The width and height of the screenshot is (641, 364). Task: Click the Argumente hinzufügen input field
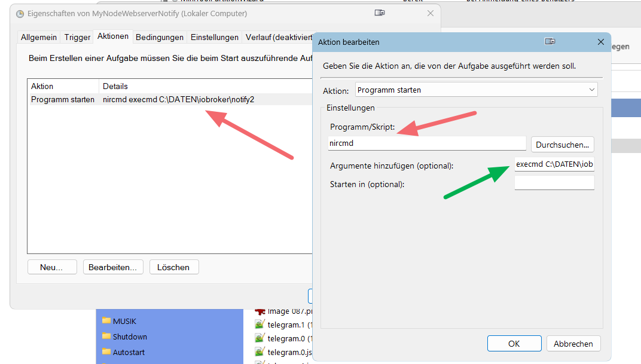coord(554,164)
